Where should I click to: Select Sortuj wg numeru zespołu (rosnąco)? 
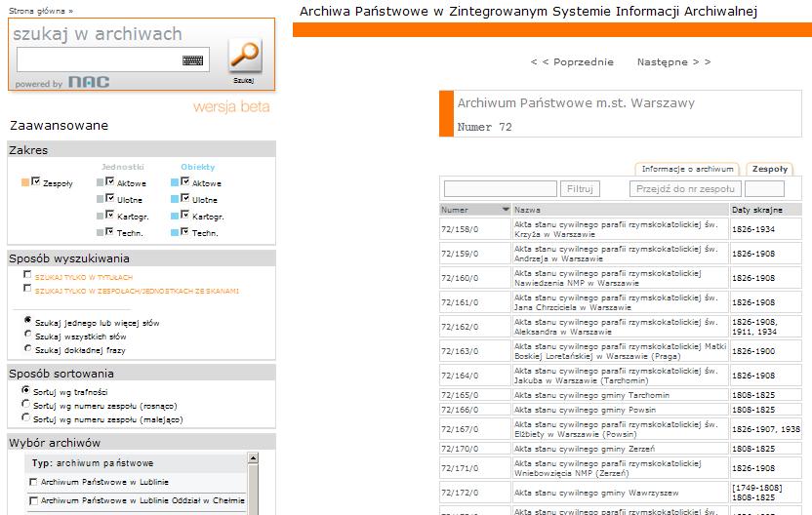[25, 404]
